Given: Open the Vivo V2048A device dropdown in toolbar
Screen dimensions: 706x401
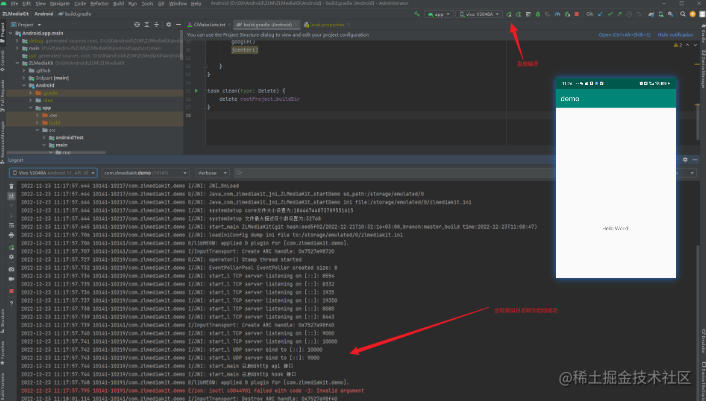Looking at the screenshot, I should pyautogui.click(x=479, y=14).
